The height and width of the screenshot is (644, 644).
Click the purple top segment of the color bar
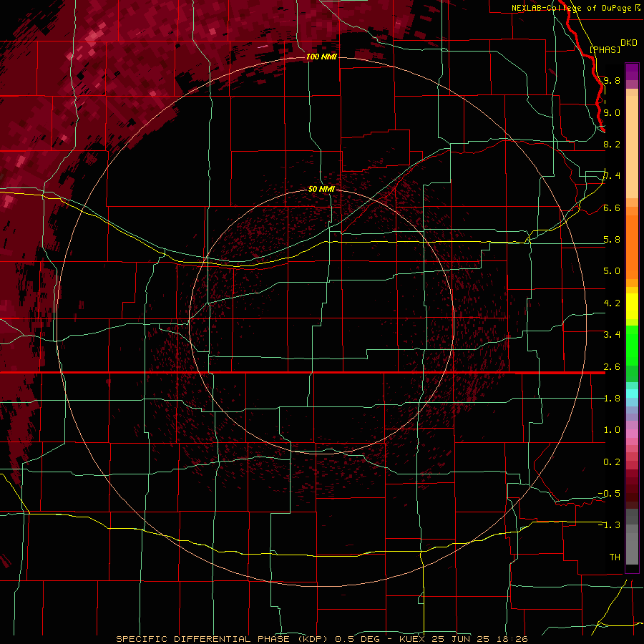click(632, 72)
